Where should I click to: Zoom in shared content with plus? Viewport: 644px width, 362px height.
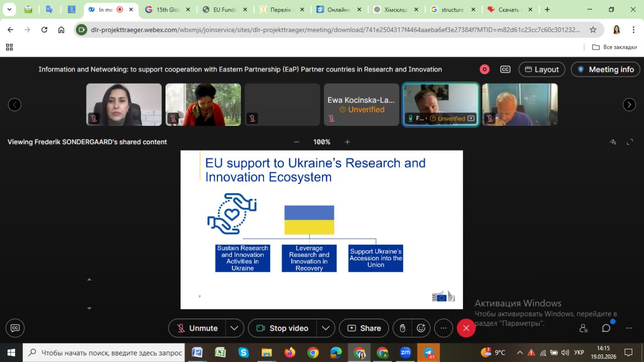(x=347, y=142)
